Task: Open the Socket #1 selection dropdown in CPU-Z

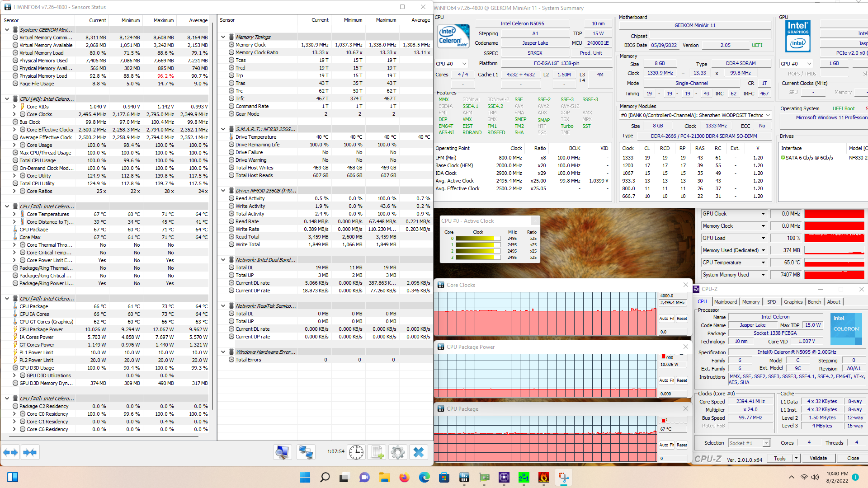Action: tap(749, 443)
